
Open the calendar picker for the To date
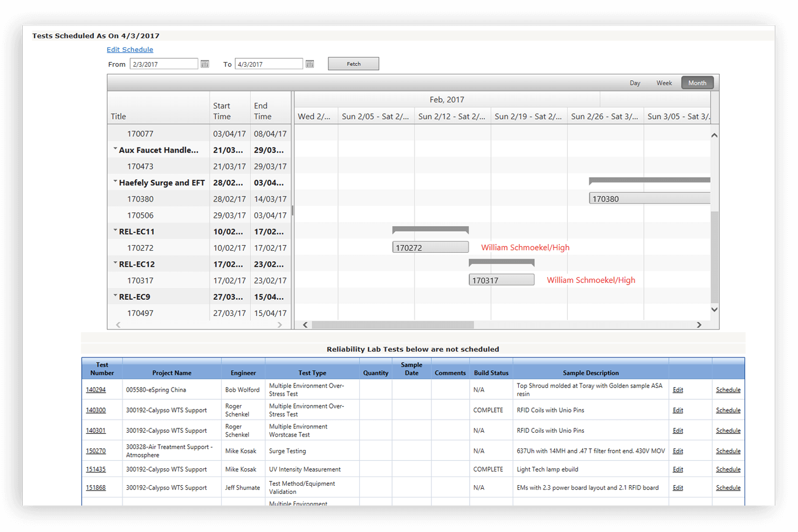point(309,64)
